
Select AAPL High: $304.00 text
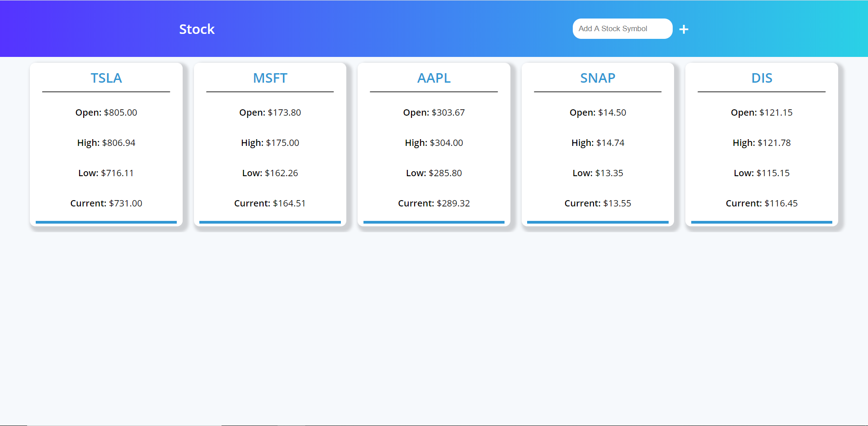pos(434,143)
